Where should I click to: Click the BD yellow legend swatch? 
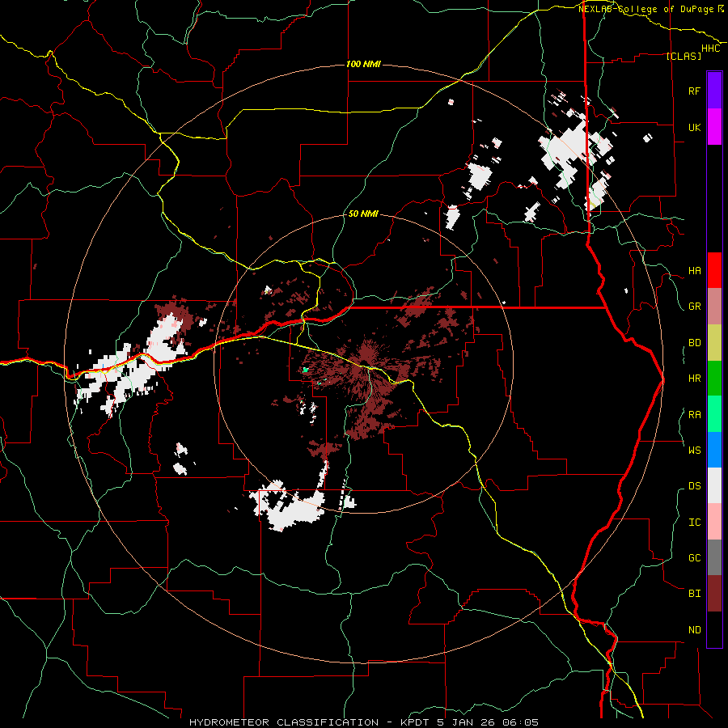click(714, 342)
